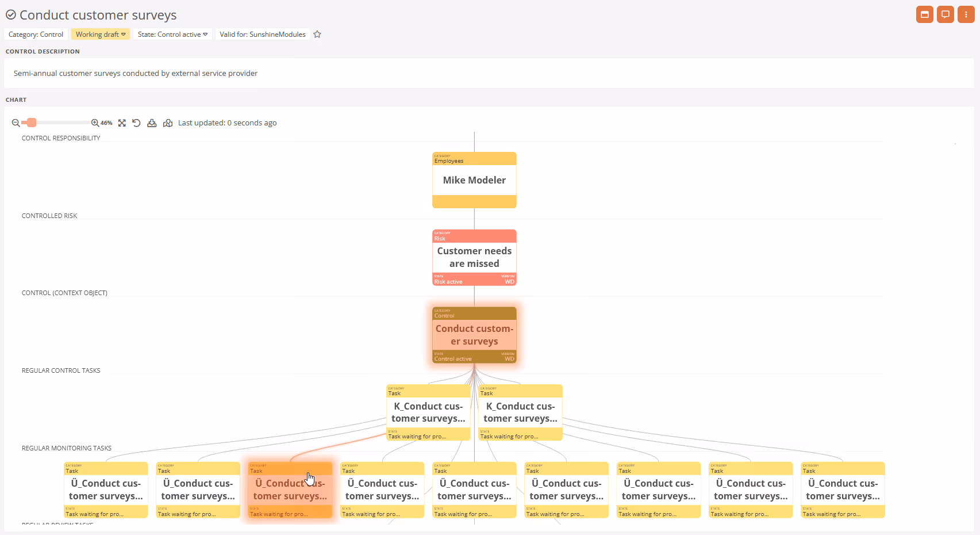Click the Last updated: 0 seconds ago text

[x=227, y=123]
